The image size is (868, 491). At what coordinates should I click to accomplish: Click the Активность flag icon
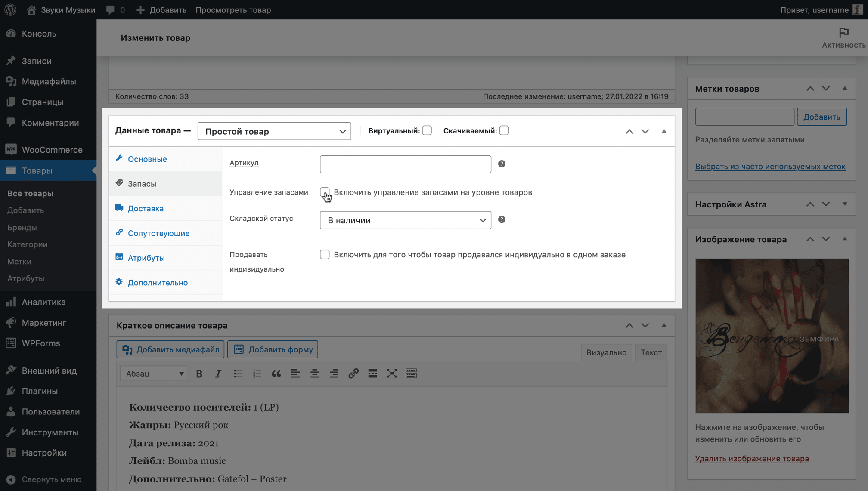click(x=843, y=32)
